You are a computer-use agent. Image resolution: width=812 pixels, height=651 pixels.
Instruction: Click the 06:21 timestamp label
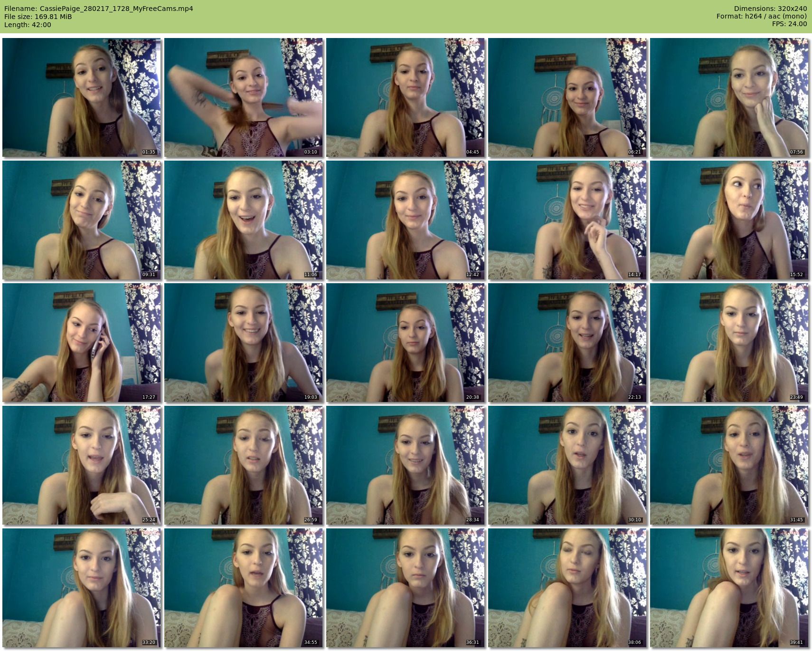[634, 152]
